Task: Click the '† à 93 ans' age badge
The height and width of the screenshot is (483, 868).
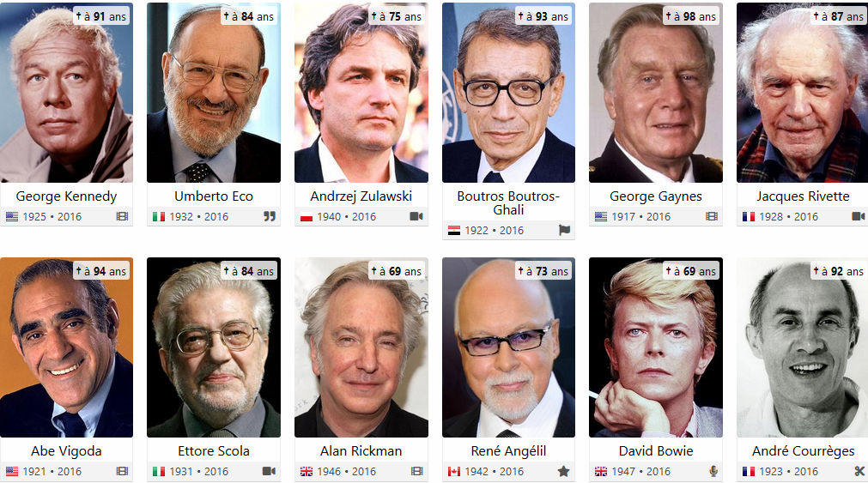Action: (543, 16)
